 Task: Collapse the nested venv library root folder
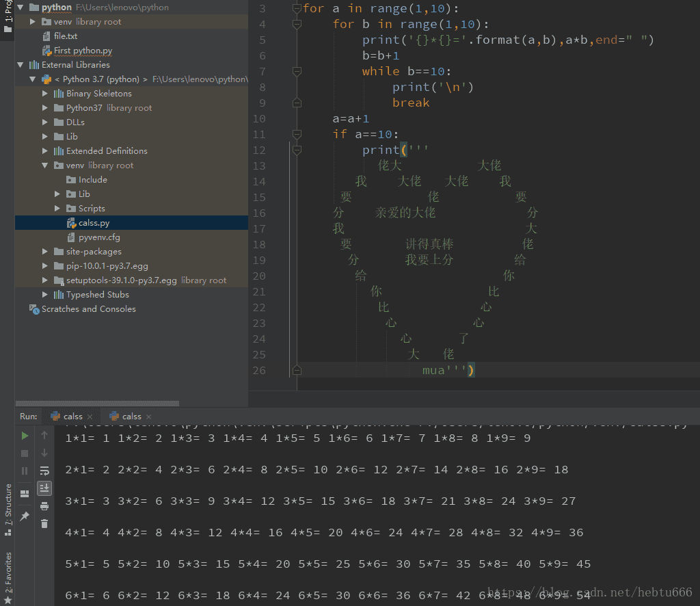(44, 166)
